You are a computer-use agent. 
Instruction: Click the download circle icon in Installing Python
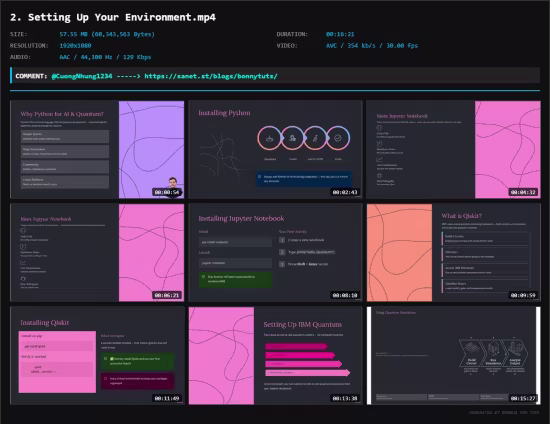[269, 138]
